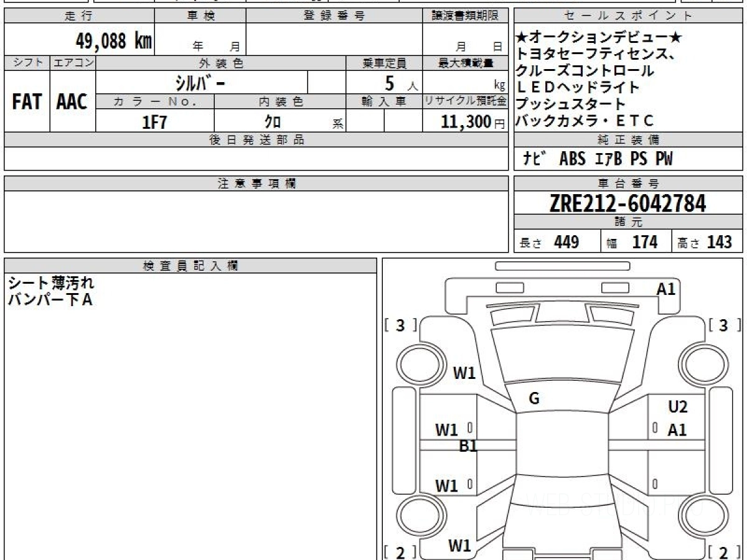Click the kg unit in max load cell
This screenshot has height=560, width=747.
[x=499, y=86]
